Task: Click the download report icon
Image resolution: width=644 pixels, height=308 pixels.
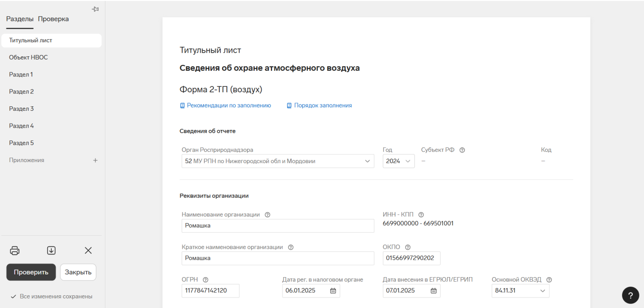Action: [51, 250]
